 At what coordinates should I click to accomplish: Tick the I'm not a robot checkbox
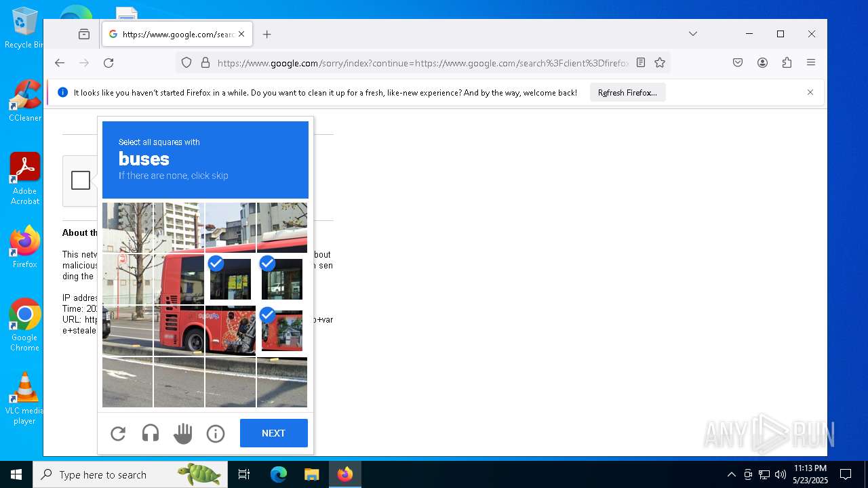(81, 180)
